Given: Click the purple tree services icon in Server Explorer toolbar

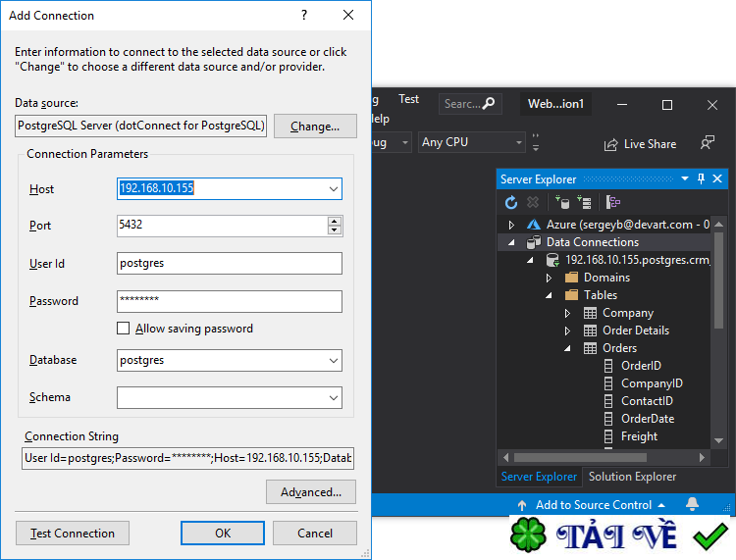Looking at the screenshot, I should (x=613, y=203).
